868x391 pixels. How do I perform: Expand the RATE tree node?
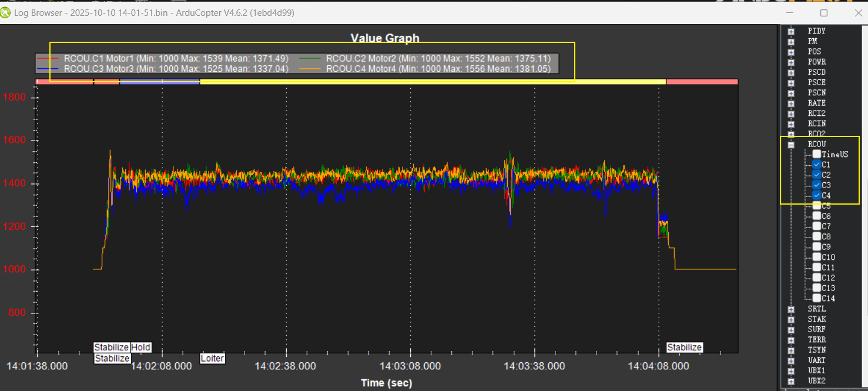tap(791, 103)
